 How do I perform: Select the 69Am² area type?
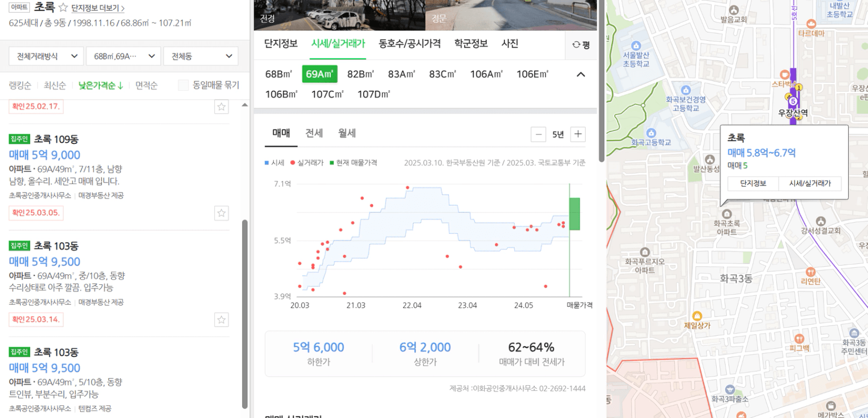tap(319, 74)
